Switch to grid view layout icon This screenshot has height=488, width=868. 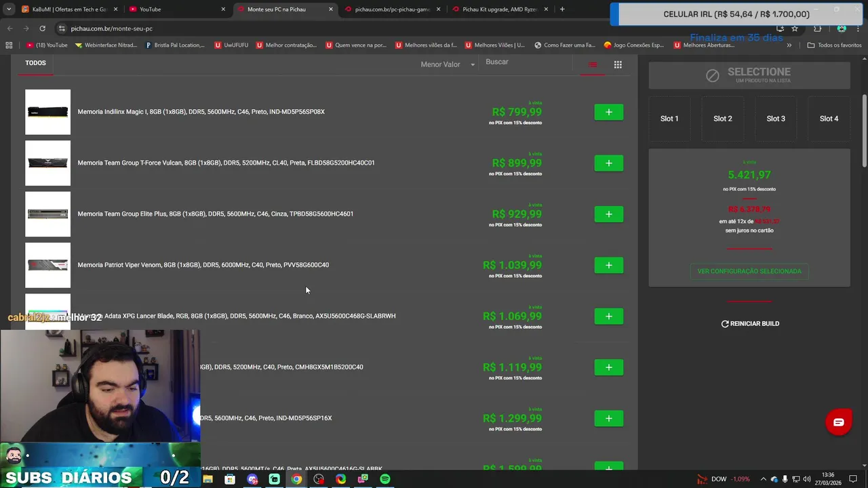point(618,64)
